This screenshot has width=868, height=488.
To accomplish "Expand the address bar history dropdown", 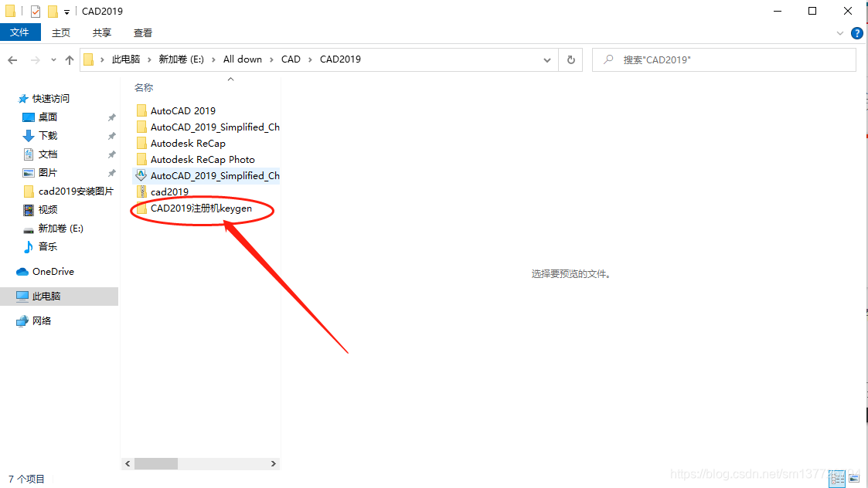I will tap(547, 59).
